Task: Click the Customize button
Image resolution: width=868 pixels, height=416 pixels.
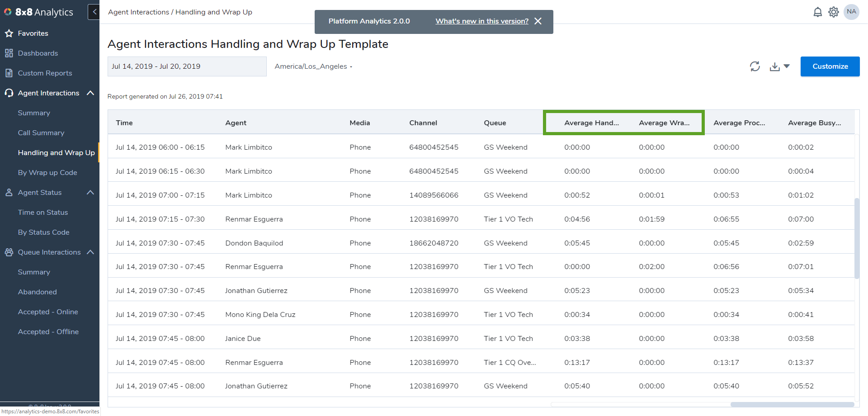Action: click(x=830, y=66)
